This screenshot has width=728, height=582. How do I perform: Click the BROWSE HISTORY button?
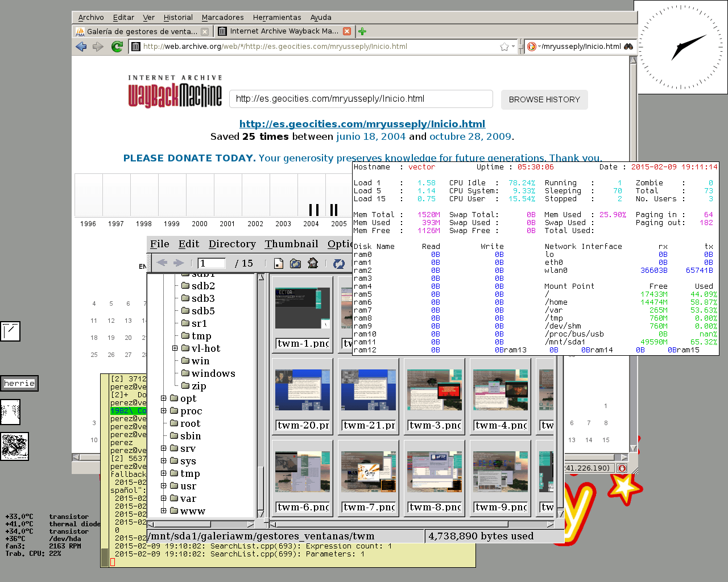tap(544, 99)
